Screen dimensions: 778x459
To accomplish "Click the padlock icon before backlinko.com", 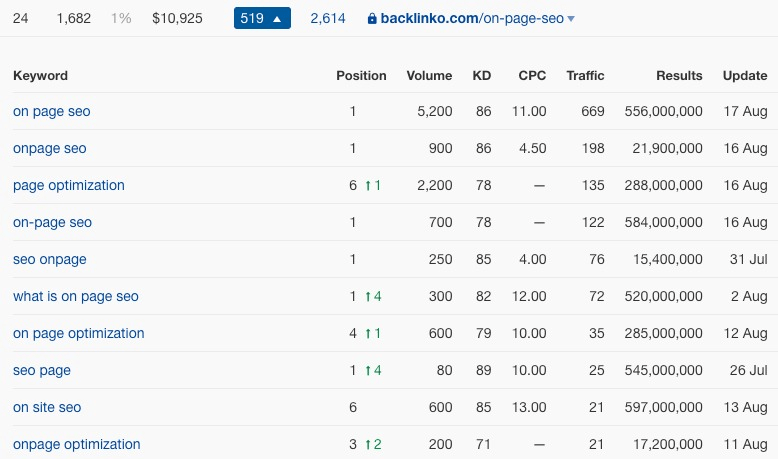I will pos(372,19).
